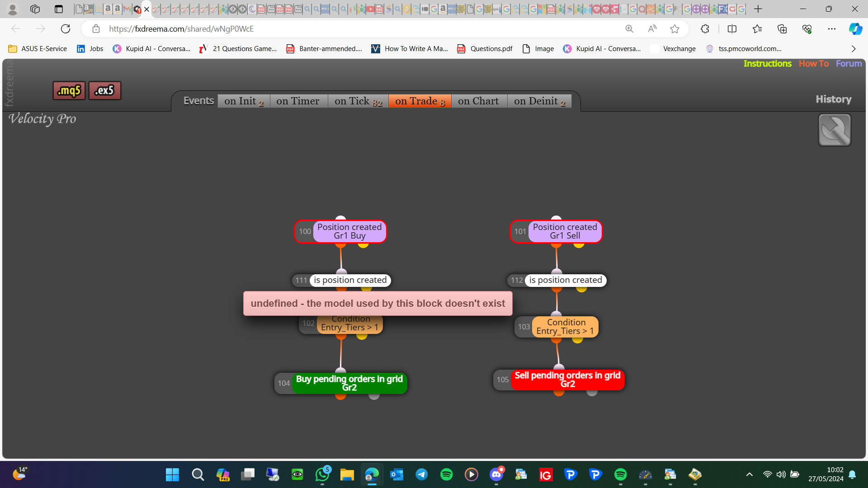Screen dimensions: 868x488
Task: Open the Jobs LinkedIn bookmark
Action: click(x=90, y=49)
